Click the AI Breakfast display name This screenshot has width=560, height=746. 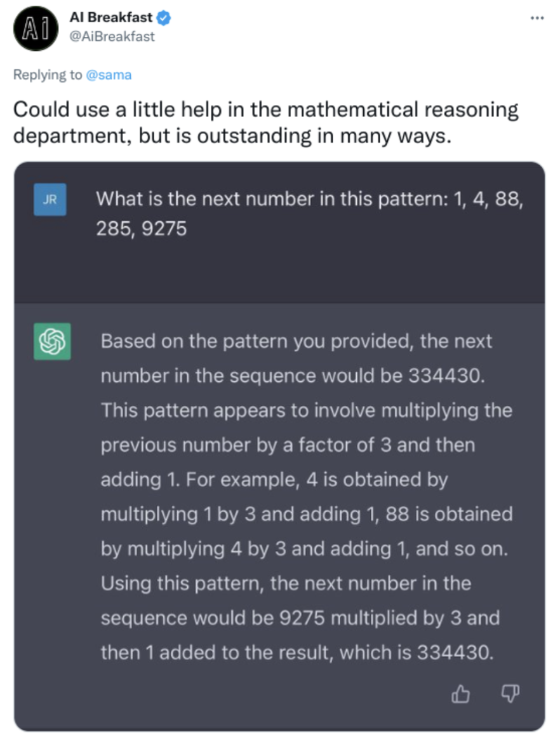click(x=111, y=18)
